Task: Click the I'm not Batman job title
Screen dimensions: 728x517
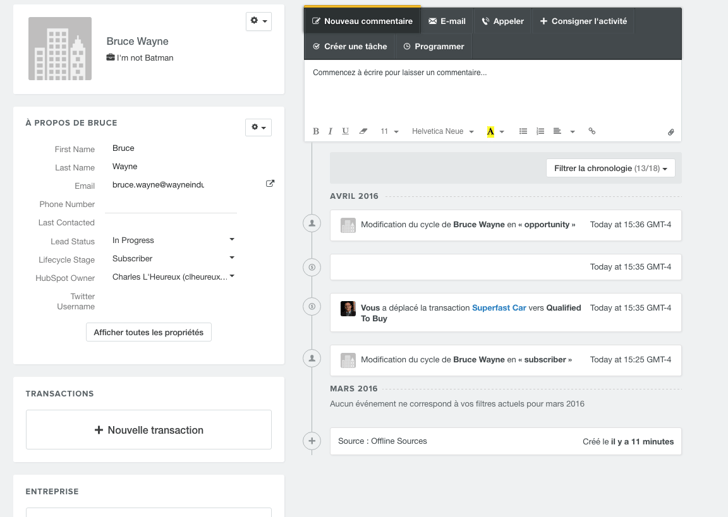Action: pos(145,58)
